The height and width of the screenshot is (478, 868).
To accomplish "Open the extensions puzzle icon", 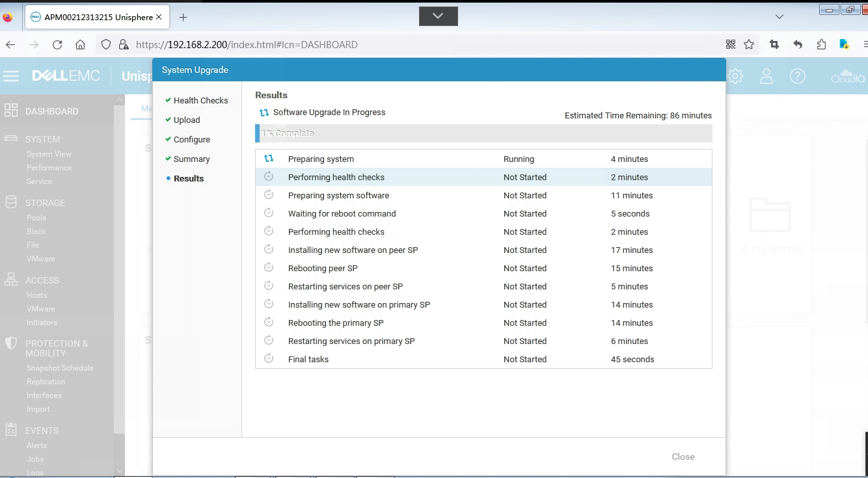I will click(x=821, y=44).
